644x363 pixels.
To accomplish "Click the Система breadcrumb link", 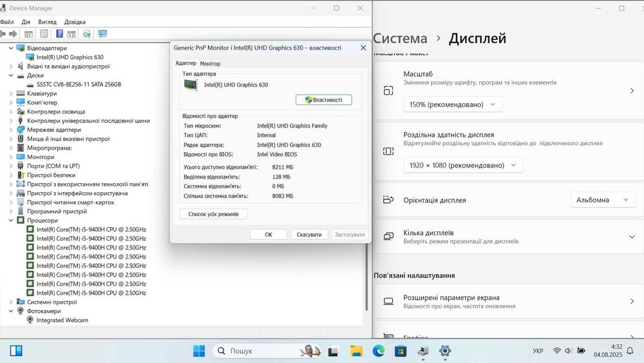I will coord(400,38).
